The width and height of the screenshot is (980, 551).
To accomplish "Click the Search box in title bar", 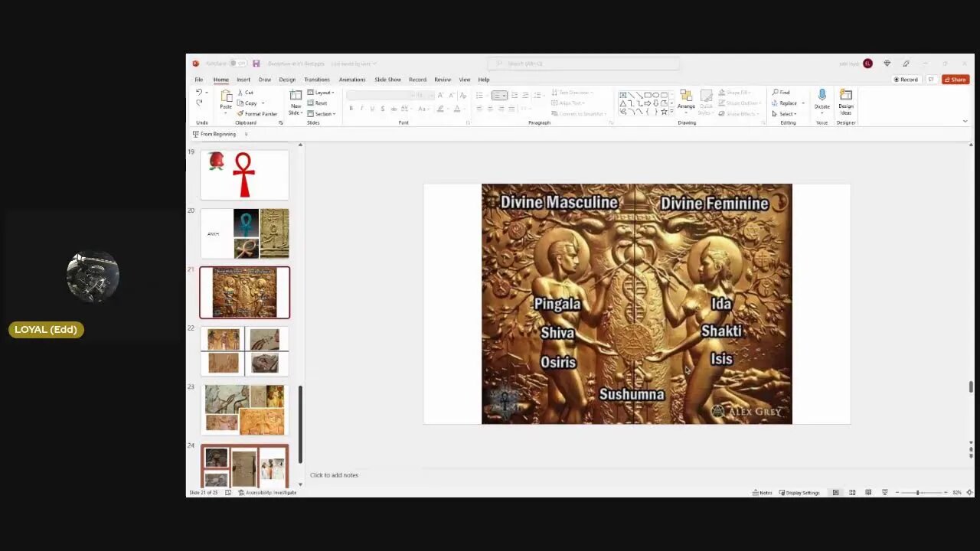I will point(583,64).
